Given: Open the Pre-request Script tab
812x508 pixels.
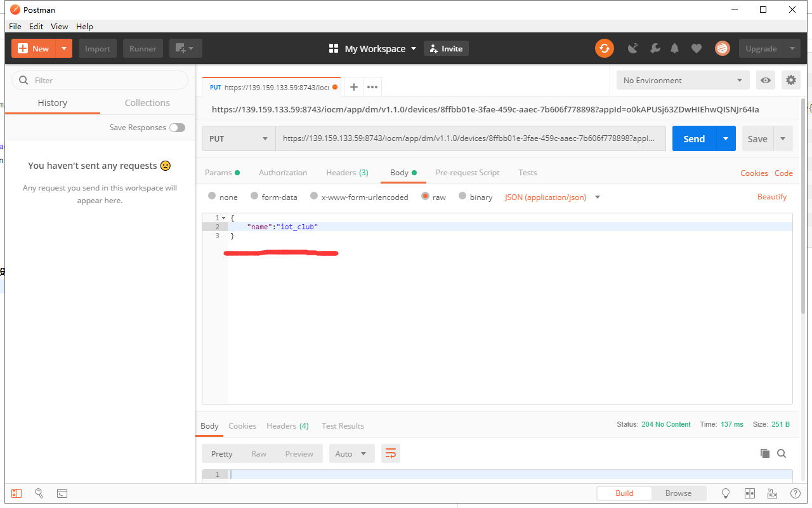Looking at the screenshot, I should click(468, 173).
